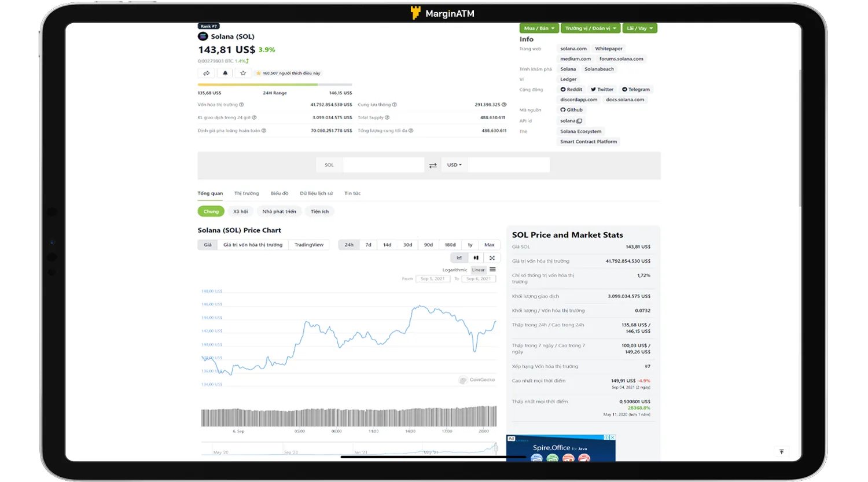Select the Chung pill tab
The height and width of the screenshot is (482, 868).
coord(211,212)
